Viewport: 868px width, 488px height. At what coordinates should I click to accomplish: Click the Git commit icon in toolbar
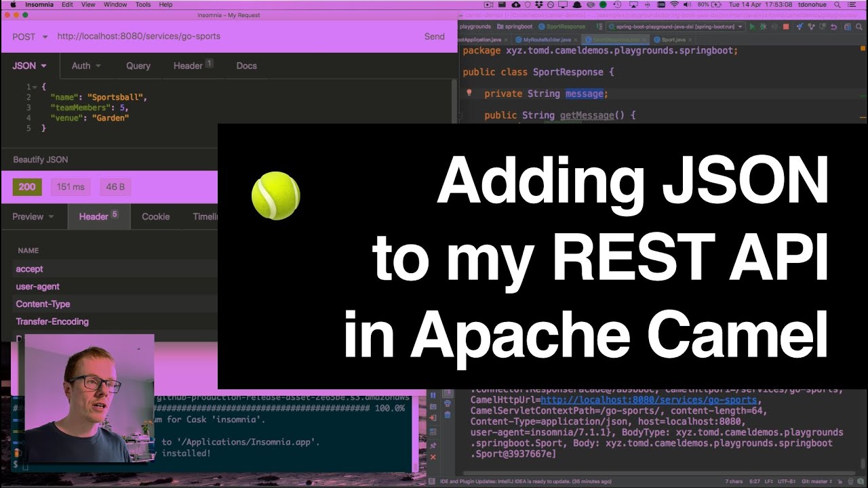tap(811, 26)
